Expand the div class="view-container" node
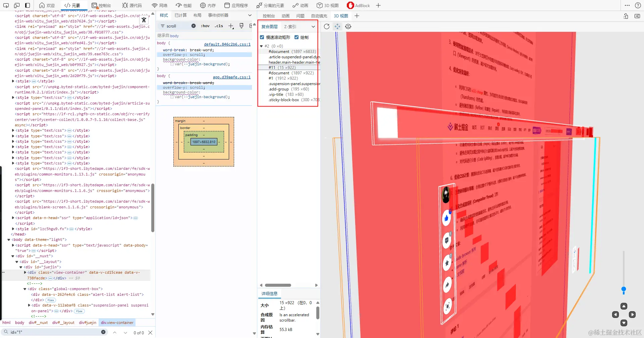Viewport: 644px width, 338px height. coord(25,273)
